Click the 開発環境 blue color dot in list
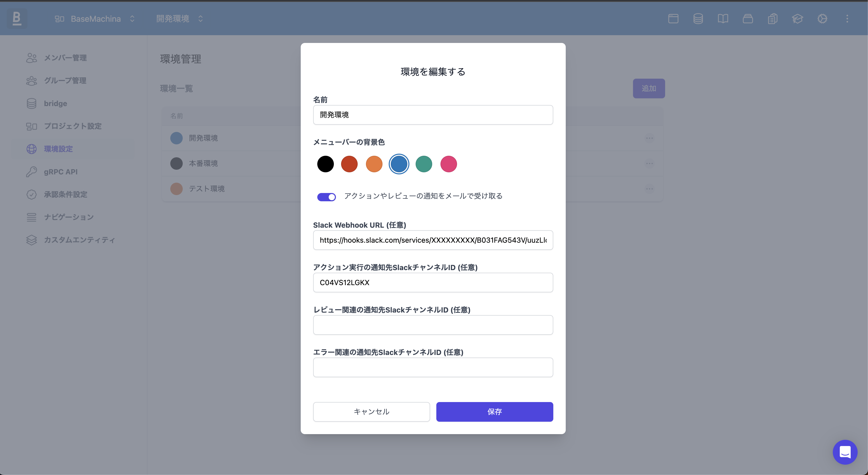Viewport: 868px width, 475px height. coord(176,138)
